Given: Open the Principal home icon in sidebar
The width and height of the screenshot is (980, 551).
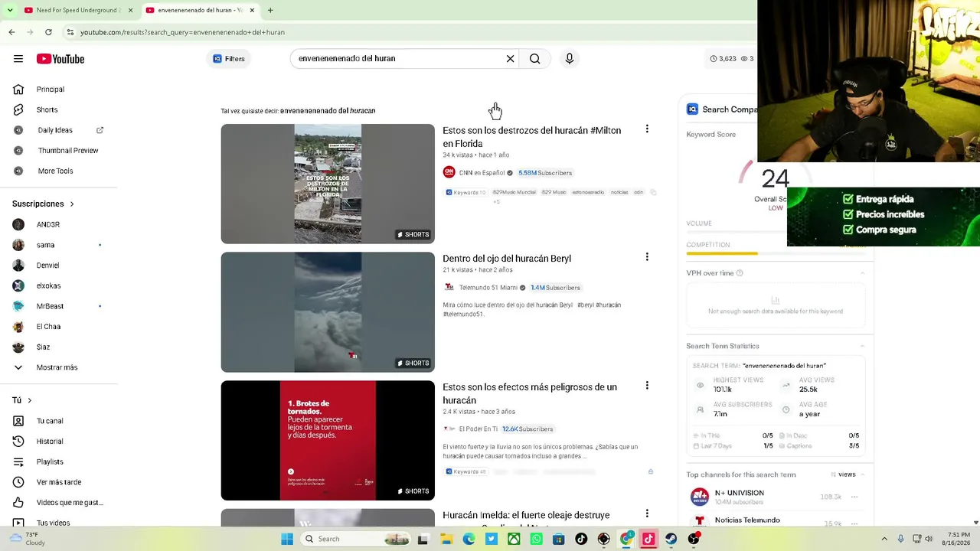Looking at the screenshot, I should [x=18, y=90].
